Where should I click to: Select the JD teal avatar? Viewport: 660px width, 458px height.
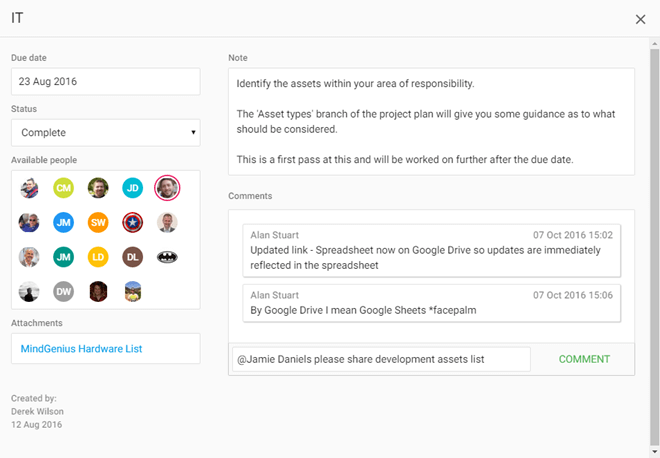tap(133, 188)
